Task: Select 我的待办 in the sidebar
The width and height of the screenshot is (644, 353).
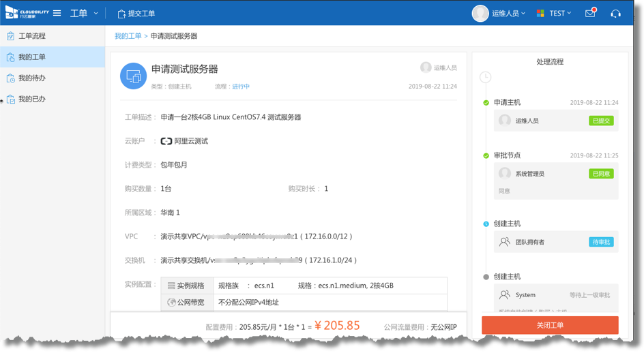Action: click(31, 78)
